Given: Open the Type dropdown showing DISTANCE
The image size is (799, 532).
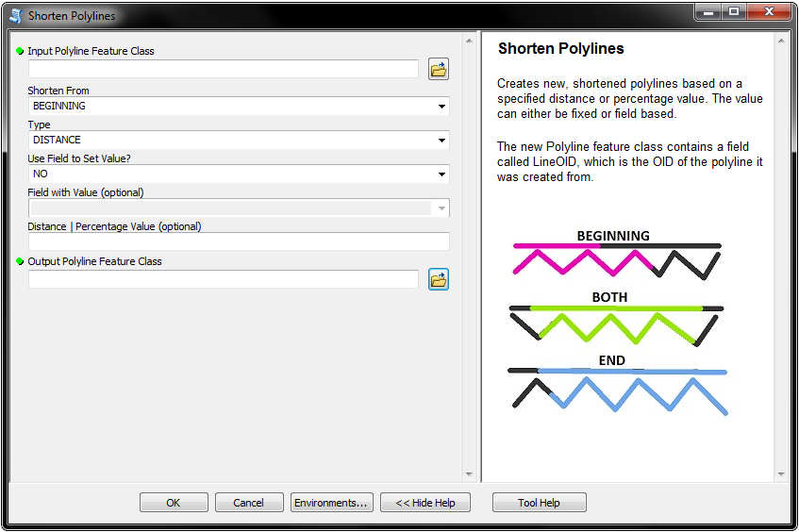Looking at the screenshot, I should (x=441, y=141).
